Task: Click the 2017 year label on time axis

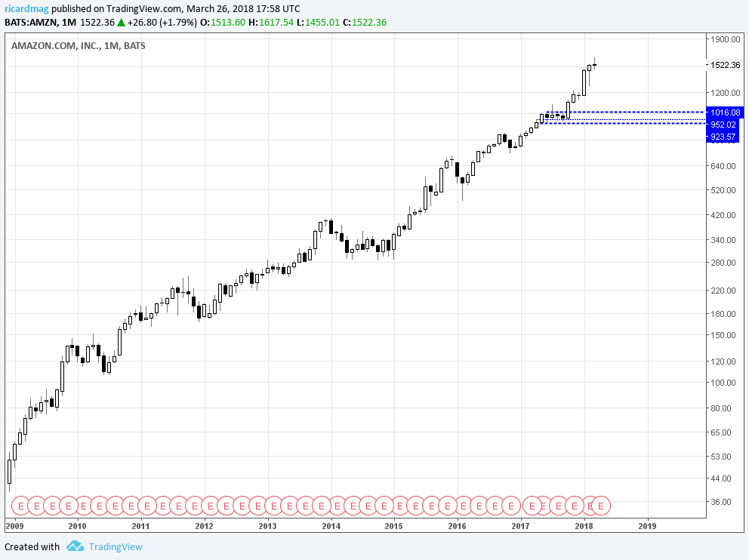Action: pos(521,526)
